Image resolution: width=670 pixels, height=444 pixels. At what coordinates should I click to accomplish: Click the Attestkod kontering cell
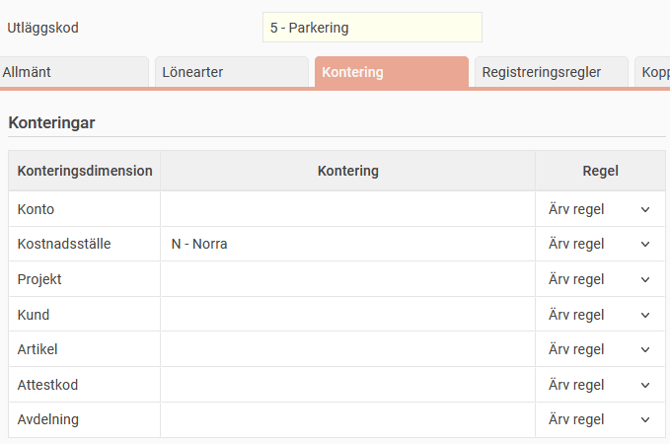[348, 385]
